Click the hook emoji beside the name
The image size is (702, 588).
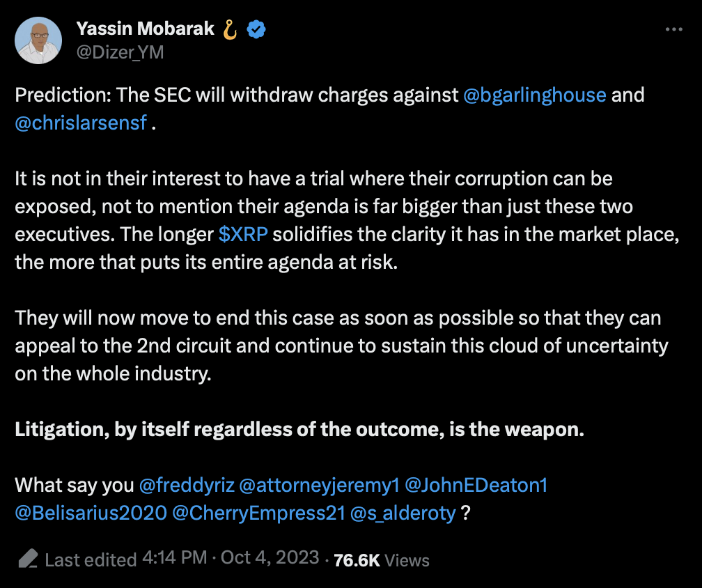(x=230, y=30)
